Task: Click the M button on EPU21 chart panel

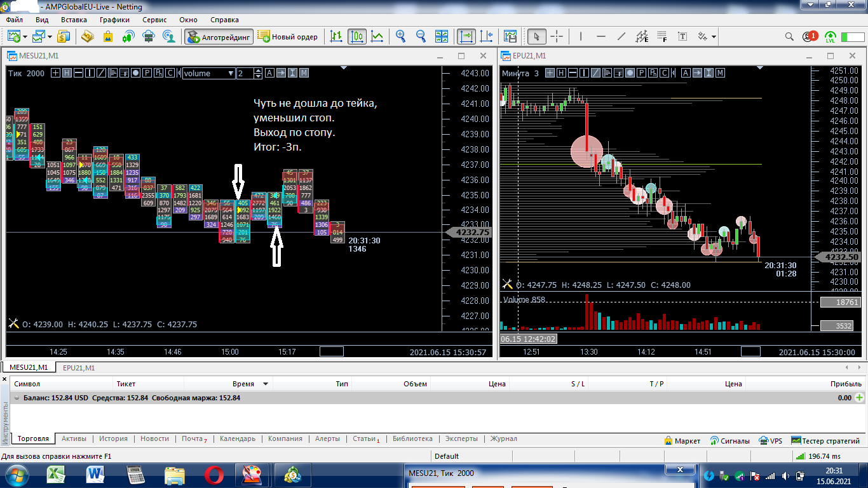Action: click(x=720, y=73)
